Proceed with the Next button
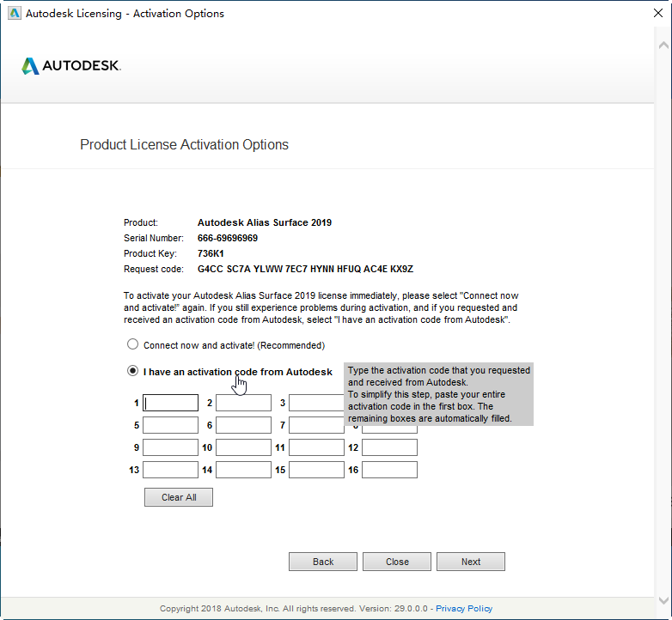Image resolution: width=672 pixels, height=620 pixels. pyautogui.click(x=471, y=562)
